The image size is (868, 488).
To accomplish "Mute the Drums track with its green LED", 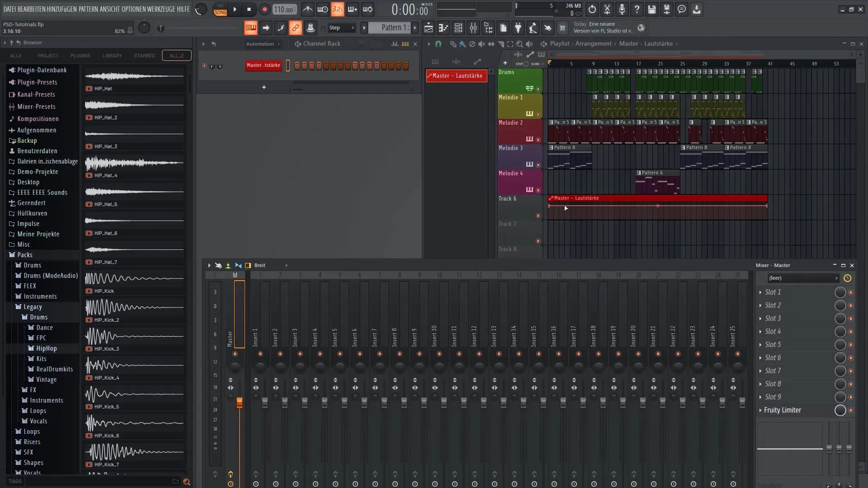I will pos(538,89).
